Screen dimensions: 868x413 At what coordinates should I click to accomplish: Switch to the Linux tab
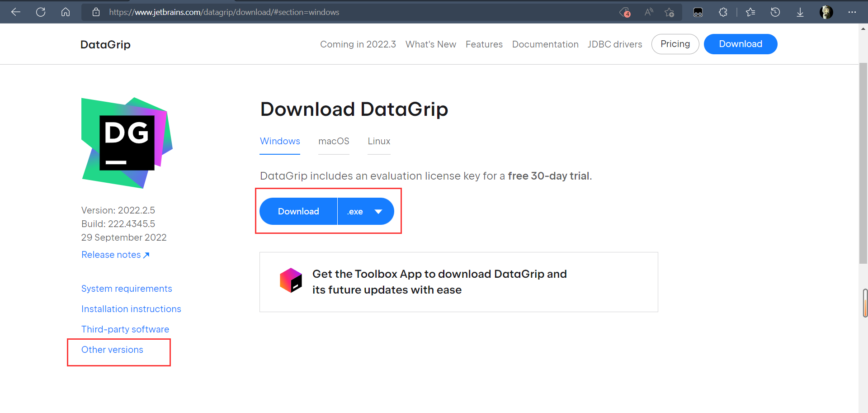[x=379, y=141]
